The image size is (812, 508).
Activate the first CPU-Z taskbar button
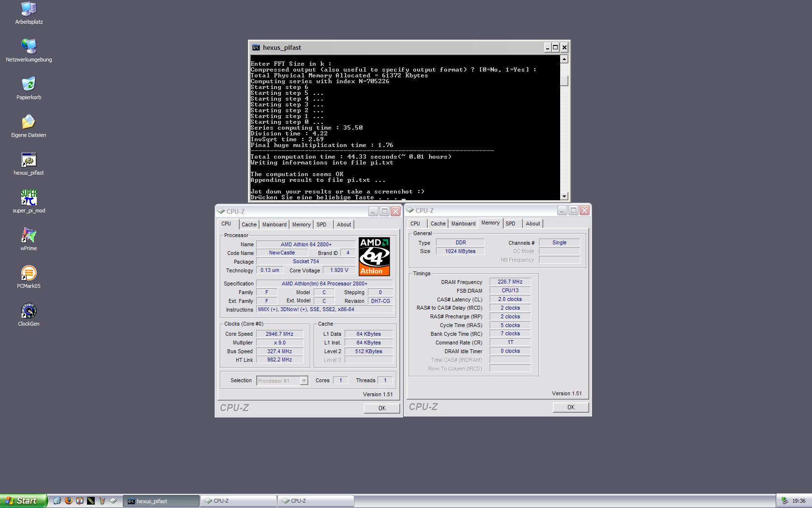(239, 501)
